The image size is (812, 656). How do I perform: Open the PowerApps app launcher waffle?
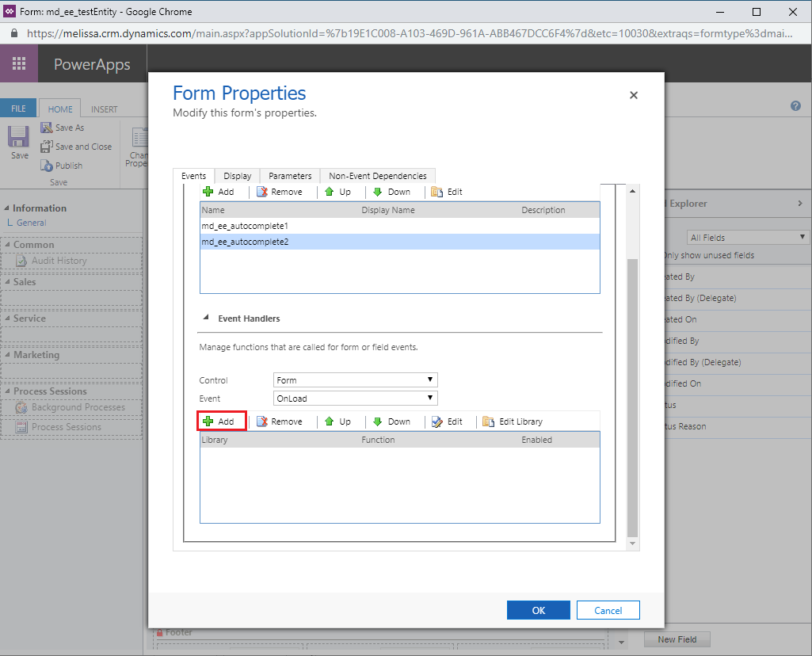19,64
